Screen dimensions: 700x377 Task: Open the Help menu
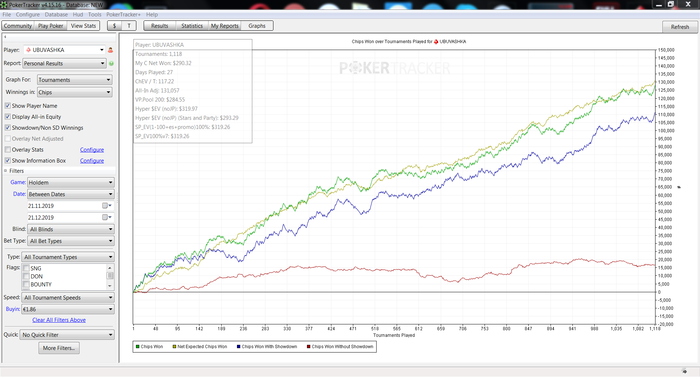[x=152, y=15]
